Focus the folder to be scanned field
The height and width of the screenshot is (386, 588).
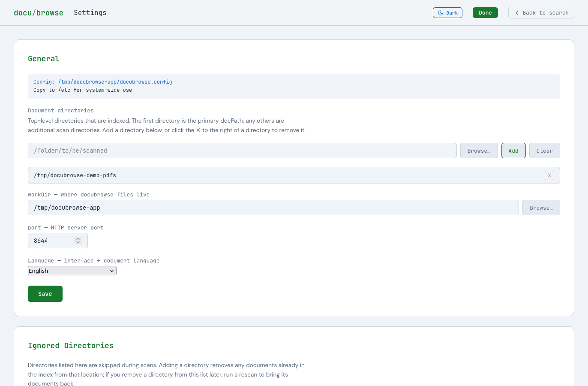(x=242, y=151)
